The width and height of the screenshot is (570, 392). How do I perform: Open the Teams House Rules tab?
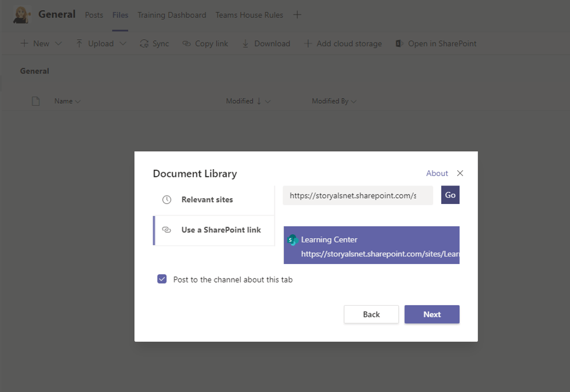(249, 15)
